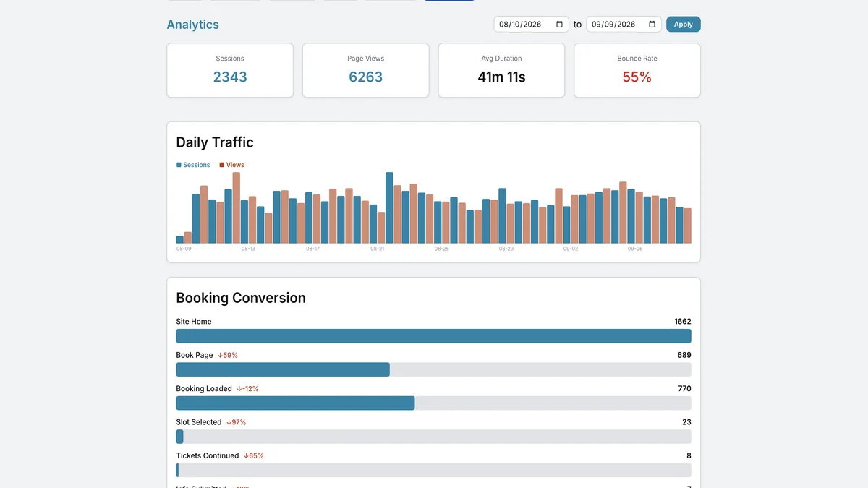Viewport: 868px width, 488px height.
Task: Click the Slot Selected ↓97% indicator
Action: tap(236, 422)
